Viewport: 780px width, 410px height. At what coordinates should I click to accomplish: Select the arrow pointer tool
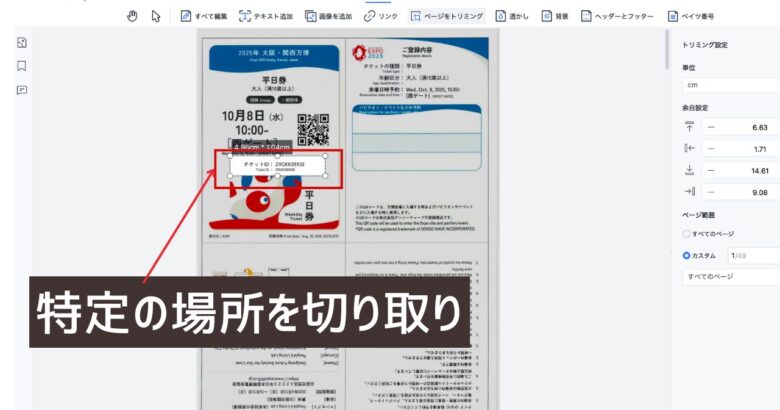coord(156,16)
